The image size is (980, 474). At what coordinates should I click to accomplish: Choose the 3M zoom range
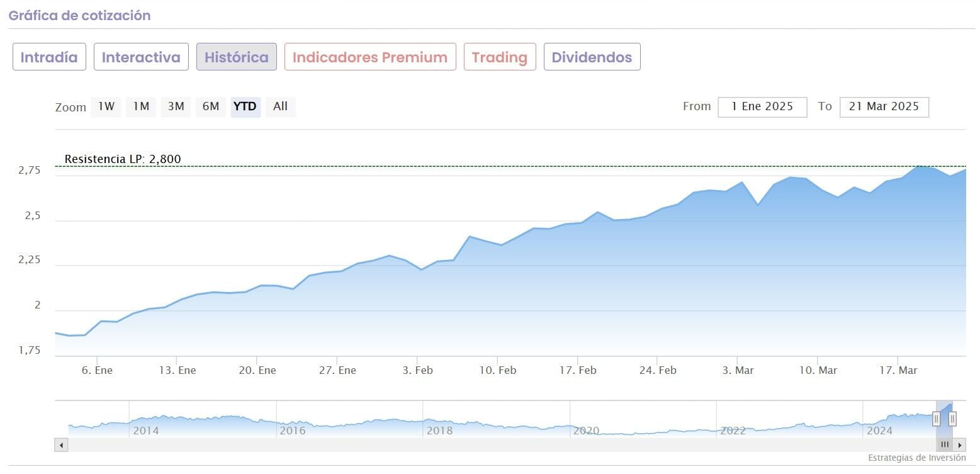[176, 106]
